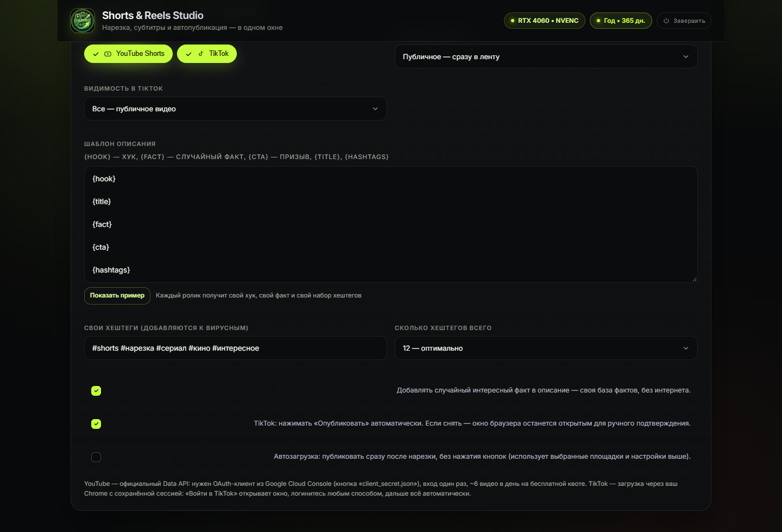Enable the Автозагрузка checkbox

(96, 457)
